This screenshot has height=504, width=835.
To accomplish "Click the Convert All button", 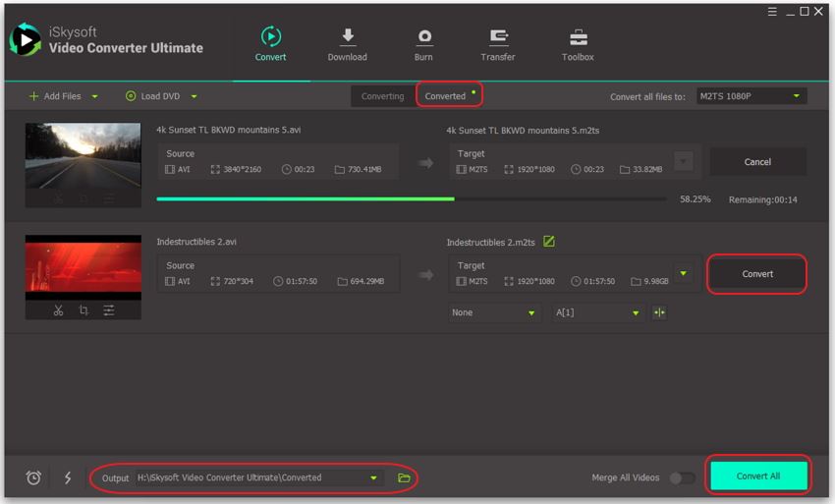I will [758, 476].
